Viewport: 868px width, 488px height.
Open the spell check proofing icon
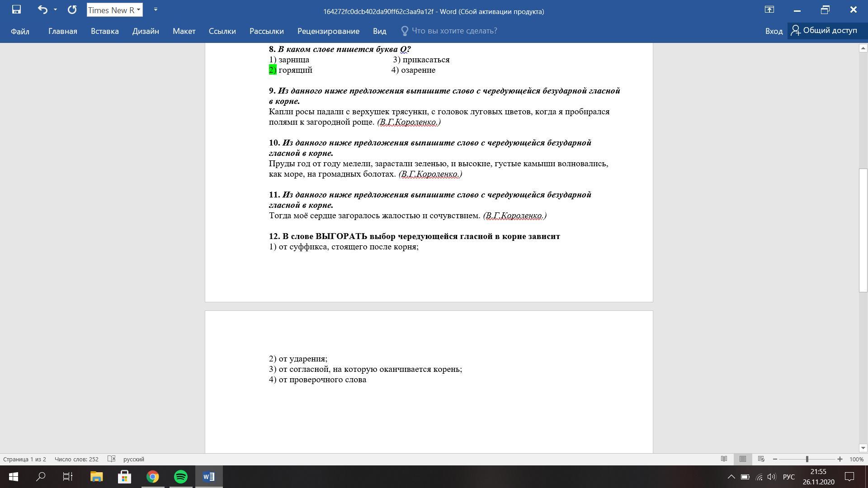(112, 459)
